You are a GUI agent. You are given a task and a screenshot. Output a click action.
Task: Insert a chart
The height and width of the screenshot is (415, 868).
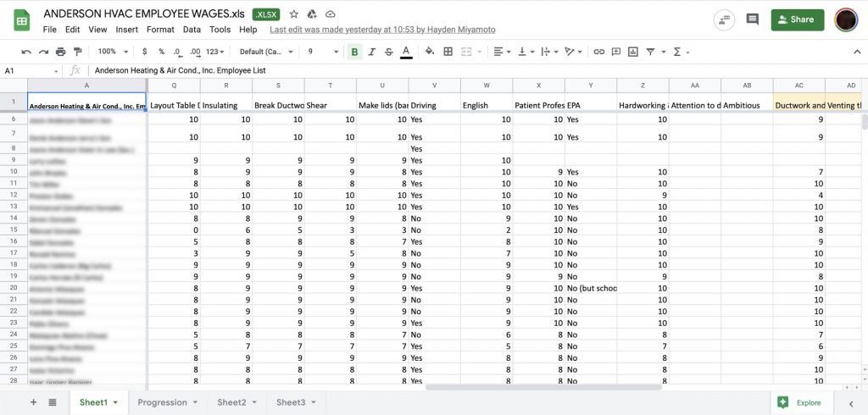632,52
